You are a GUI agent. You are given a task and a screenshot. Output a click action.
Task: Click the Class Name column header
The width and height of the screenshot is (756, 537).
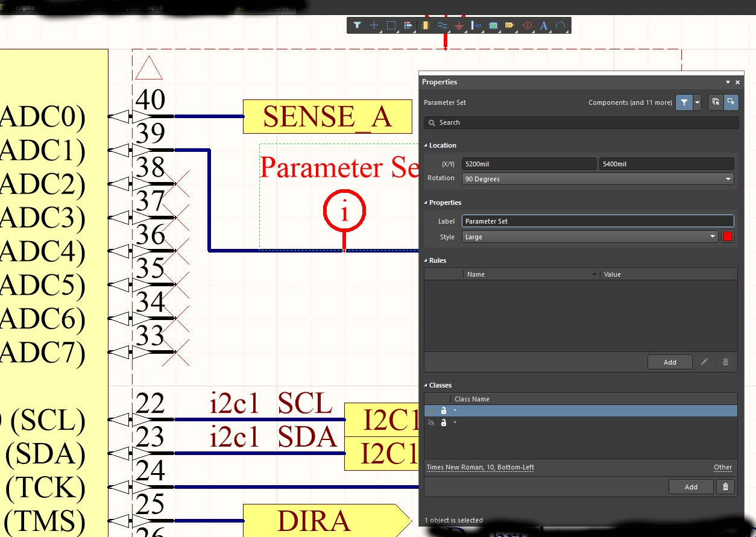[x=593, y=399]
